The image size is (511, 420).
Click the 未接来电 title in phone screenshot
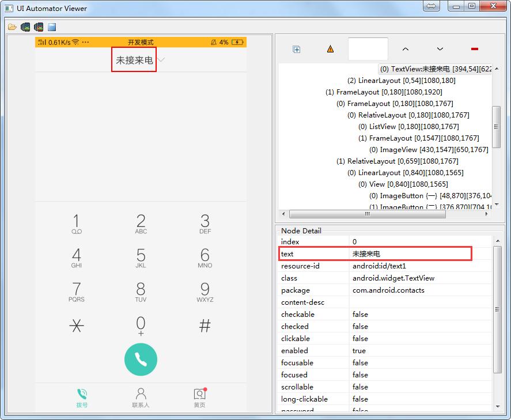click(134, 60)
